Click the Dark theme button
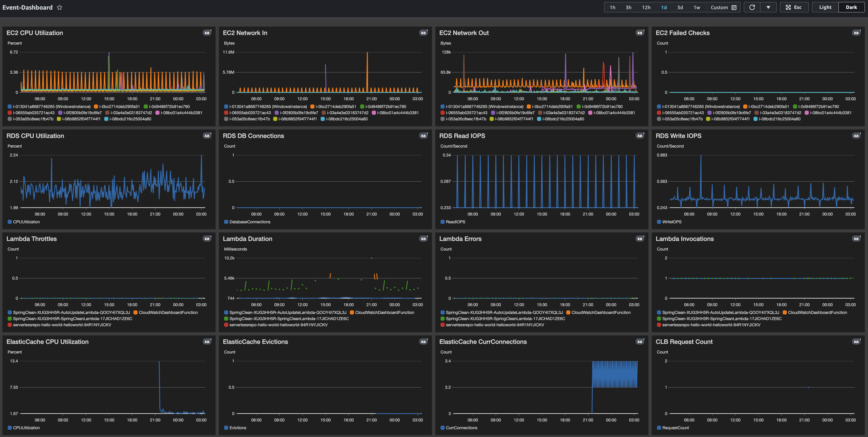The height and width of the screenshot is (437, 868). coord(851,7)
